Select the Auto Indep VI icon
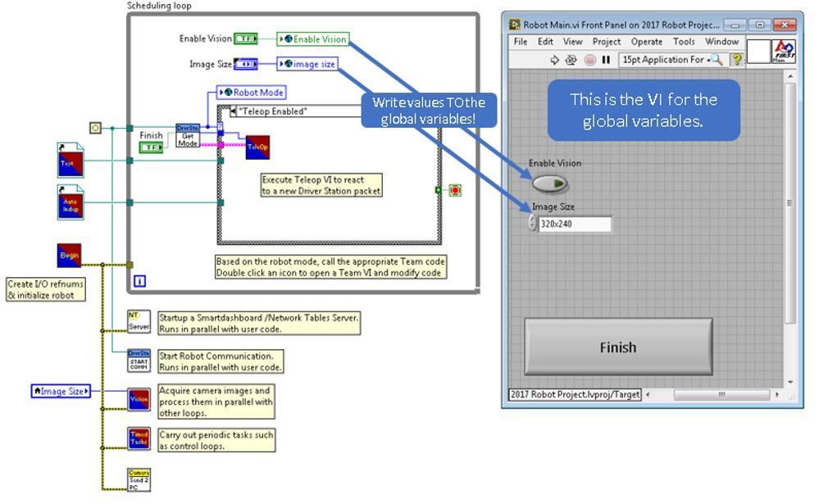This screenshot has width=819, height=504. pos(71,202)
